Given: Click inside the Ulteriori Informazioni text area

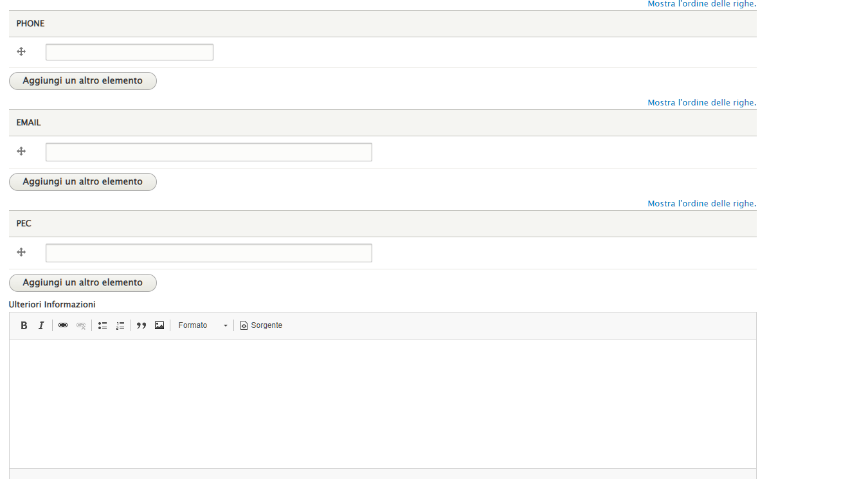Looking at the screenshot, I should coord(383,403).
